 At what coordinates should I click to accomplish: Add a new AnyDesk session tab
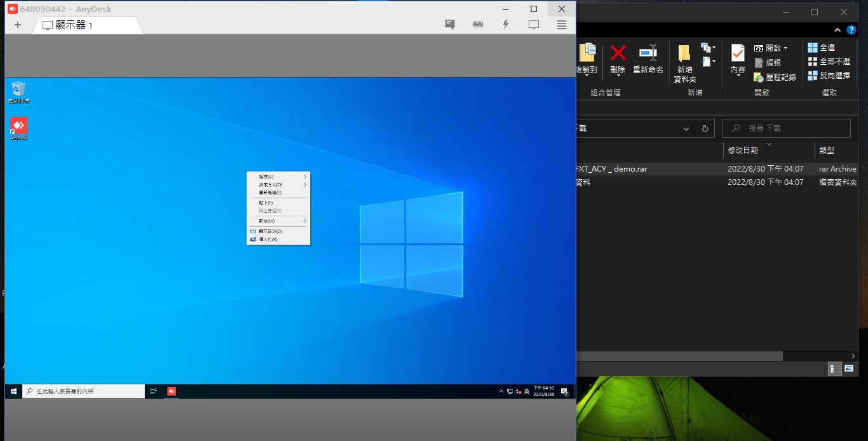coord(17,25)
